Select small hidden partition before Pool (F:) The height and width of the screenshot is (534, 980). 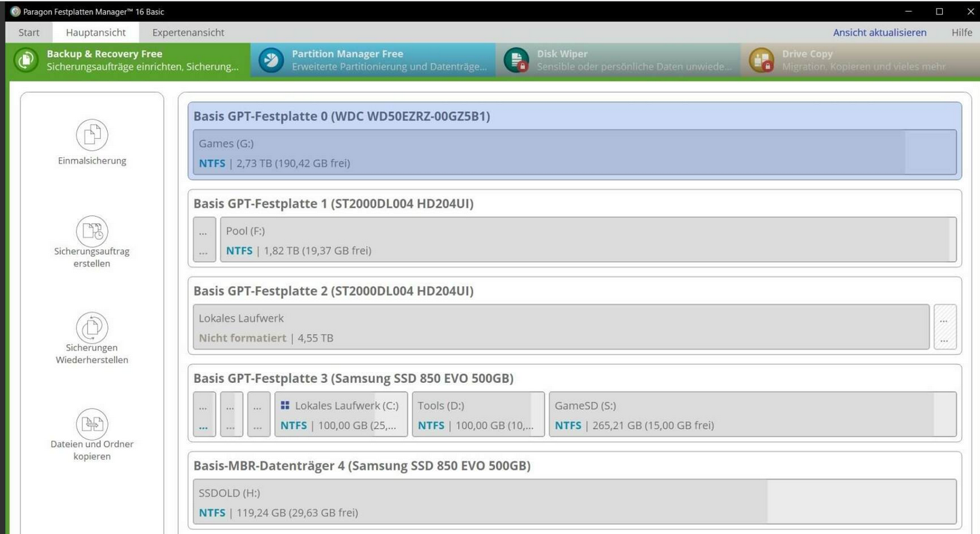[205, 240]
